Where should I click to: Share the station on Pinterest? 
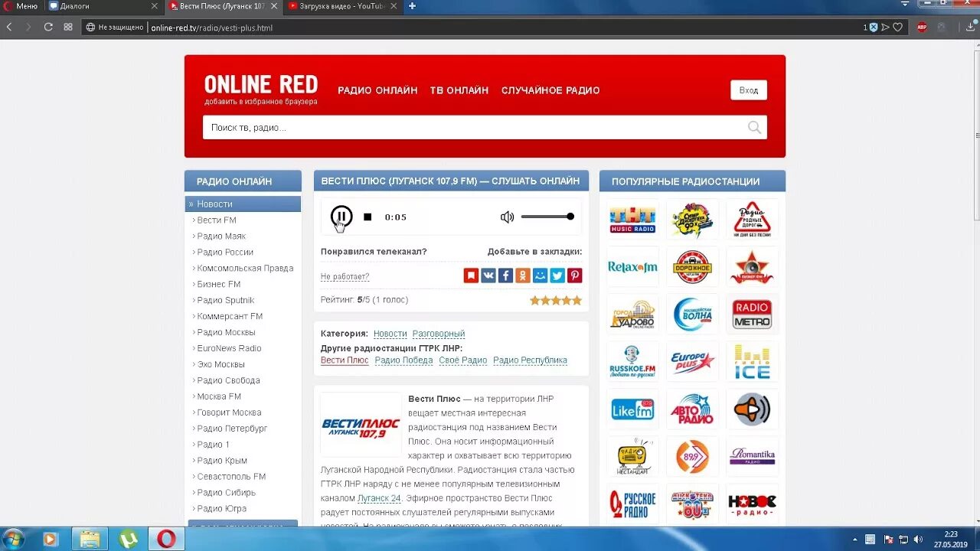(x=575, y=275)
